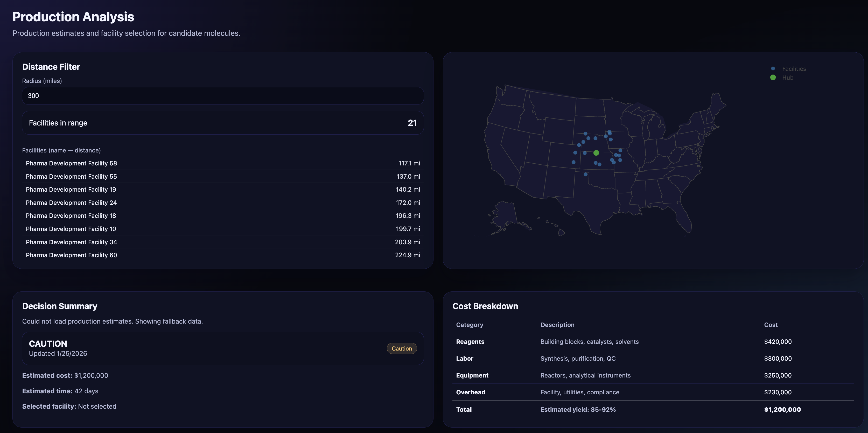Select the Equipment cost row
The image size is (868, 433).
[472, 375]
